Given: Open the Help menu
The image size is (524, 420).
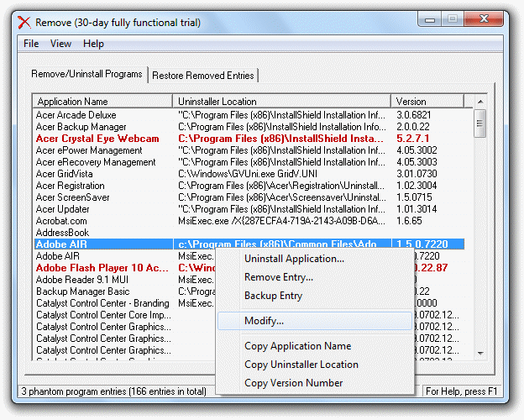Looking at the screenshot, I should tap(93, 44).
